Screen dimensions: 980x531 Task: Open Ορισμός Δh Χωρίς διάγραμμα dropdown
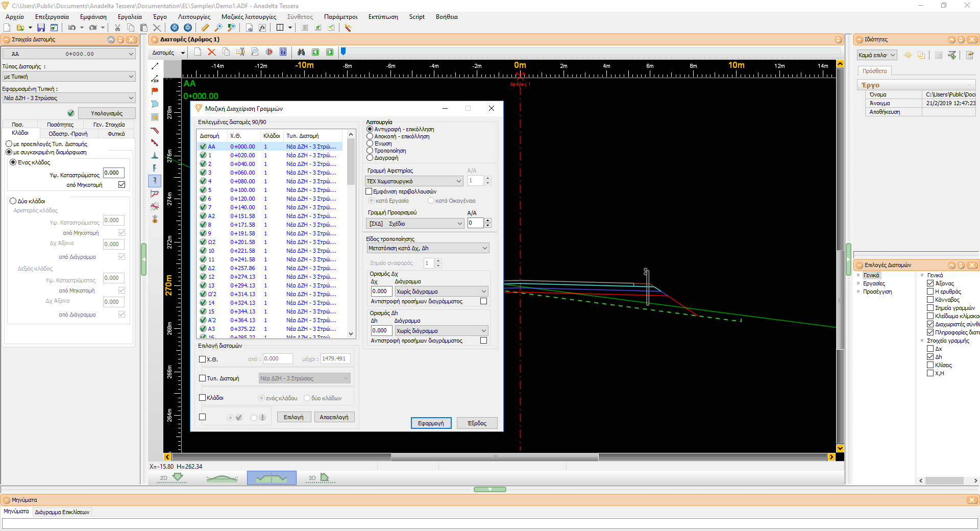tap(442, 331)
